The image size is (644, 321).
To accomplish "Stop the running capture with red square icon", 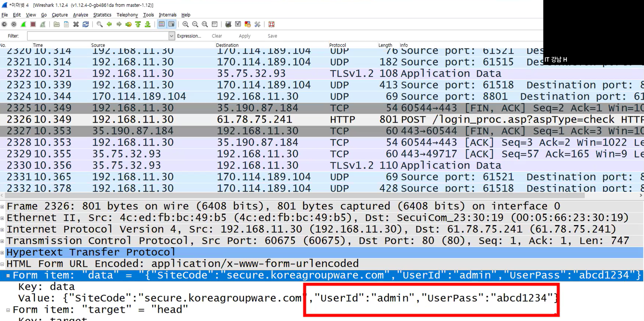I will 33,24.
